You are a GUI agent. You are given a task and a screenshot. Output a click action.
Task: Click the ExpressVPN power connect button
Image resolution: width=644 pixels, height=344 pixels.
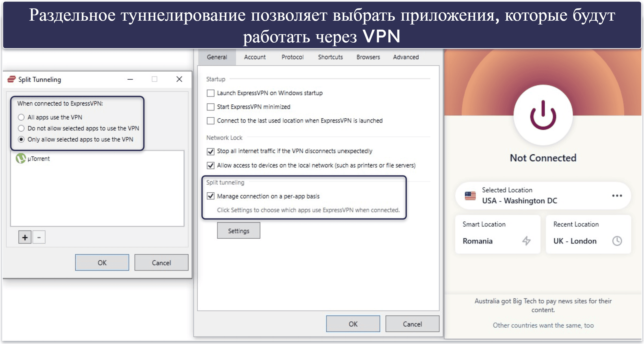tap(543, 115)
